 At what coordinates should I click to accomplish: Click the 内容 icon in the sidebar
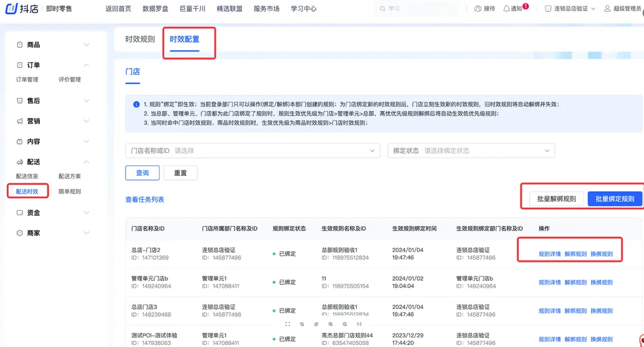tap(20, 142)
